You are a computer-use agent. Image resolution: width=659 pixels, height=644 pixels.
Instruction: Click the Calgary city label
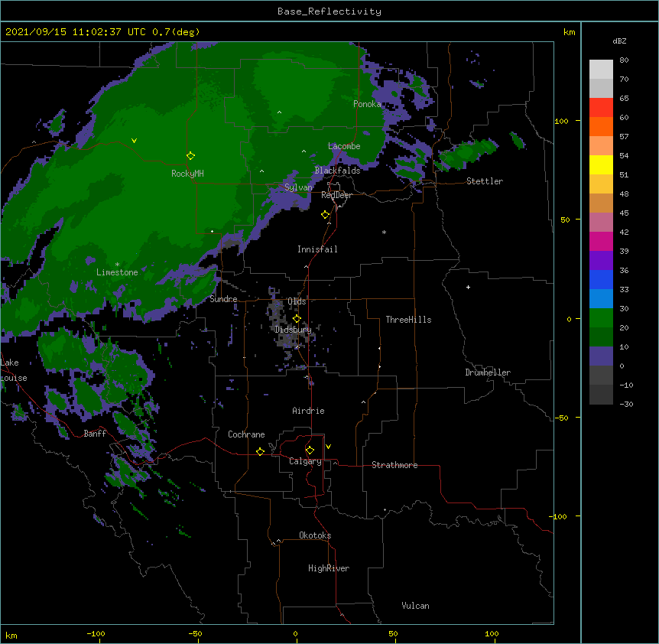click(305, 461)
